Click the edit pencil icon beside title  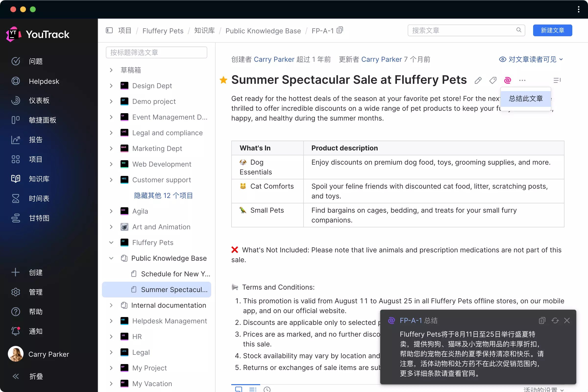pyautogui.click(x=478, y=80)
